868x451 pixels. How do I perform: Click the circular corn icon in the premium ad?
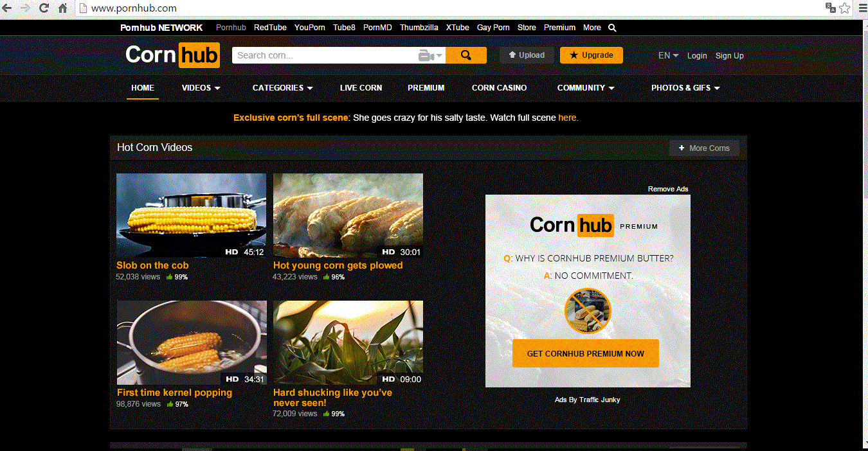coord(588,311)
